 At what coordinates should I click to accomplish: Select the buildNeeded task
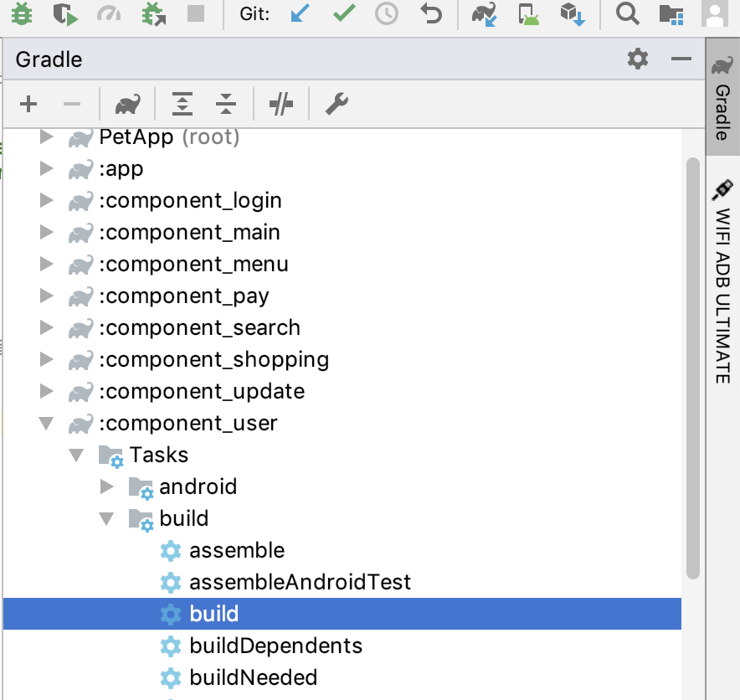342,677
